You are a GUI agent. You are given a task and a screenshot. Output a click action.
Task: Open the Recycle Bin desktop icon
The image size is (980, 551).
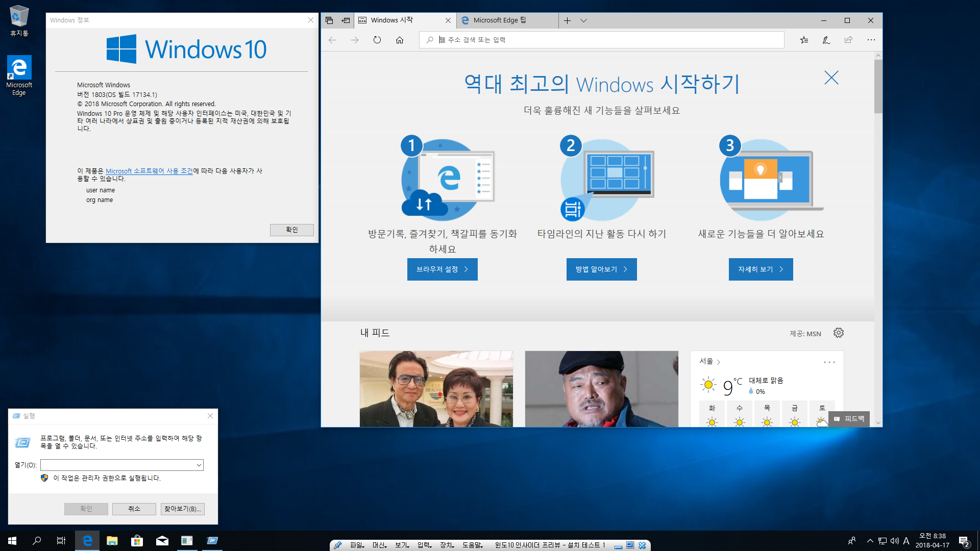click(x=19, y=21)
